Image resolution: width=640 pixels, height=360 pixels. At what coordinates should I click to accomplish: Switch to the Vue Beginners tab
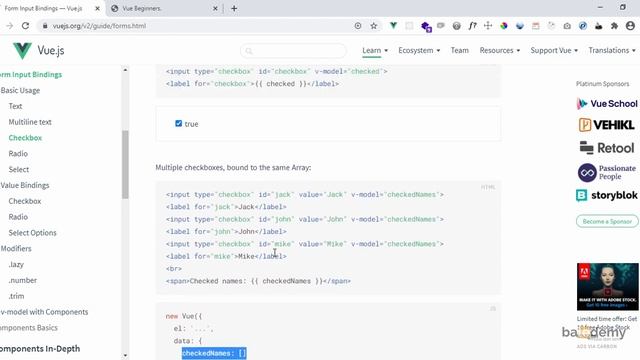164,8
